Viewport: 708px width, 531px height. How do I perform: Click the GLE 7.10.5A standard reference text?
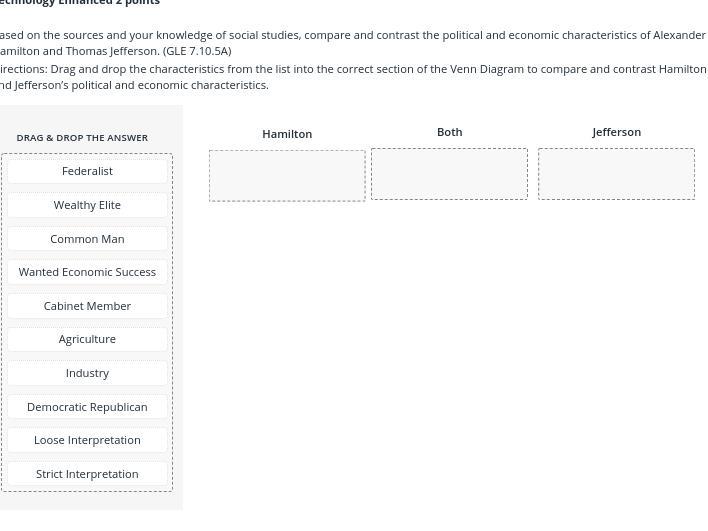(x=197, y=51)
